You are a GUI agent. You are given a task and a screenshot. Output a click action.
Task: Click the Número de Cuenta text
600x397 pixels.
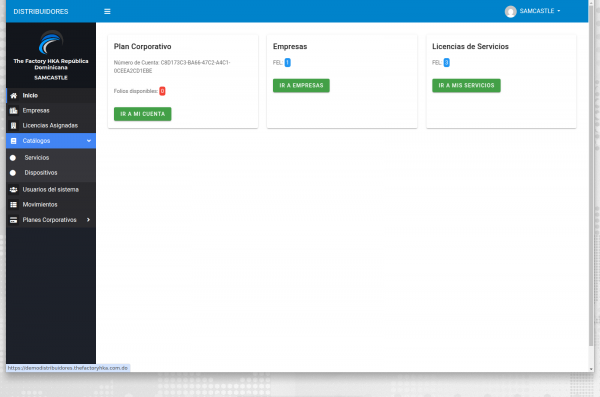172,67
